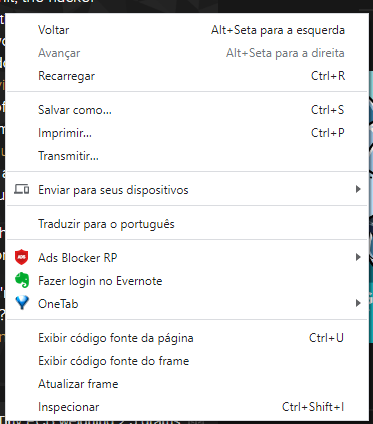Choose Traduzir para o português
Screen dimensions: 373x424
(187, 224)
